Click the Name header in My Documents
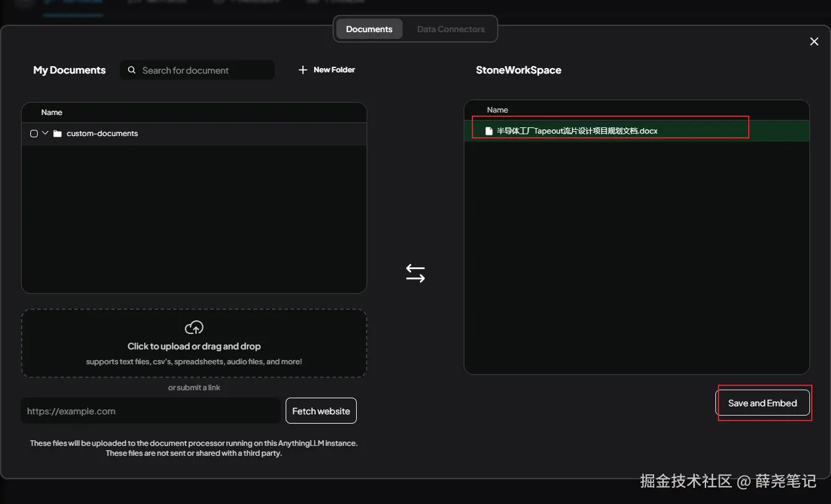Viewport: 831px width, 504px height. tap(52, 113)
